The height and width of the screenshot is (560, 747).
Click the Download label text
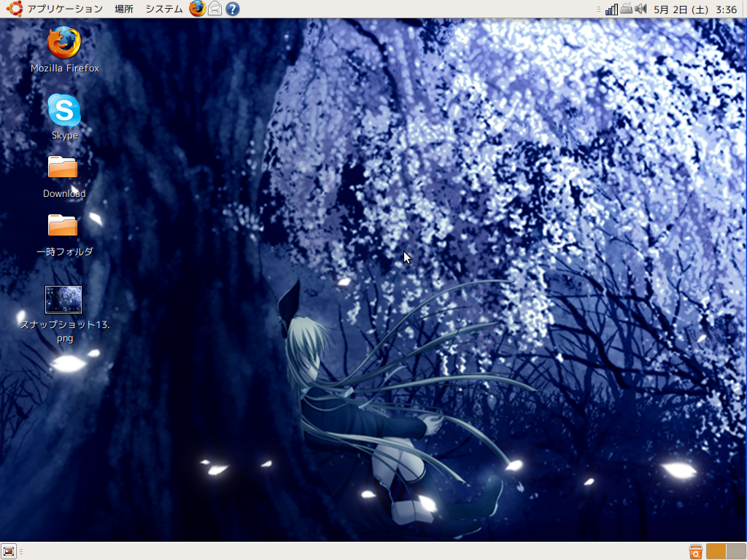point(64,193)
